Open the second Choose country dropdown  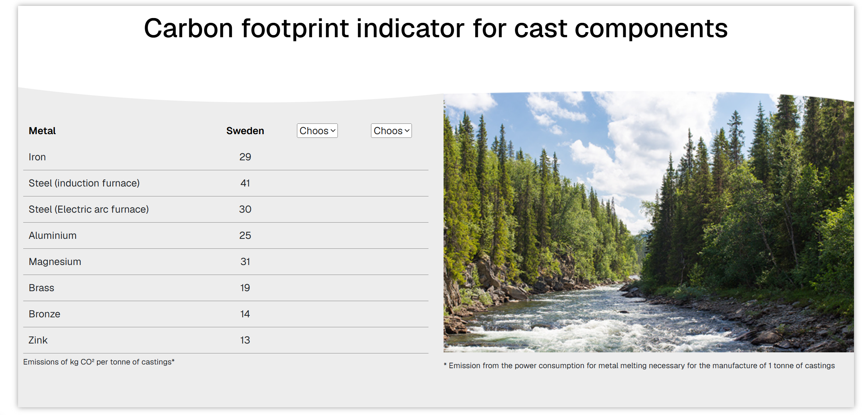391,131
